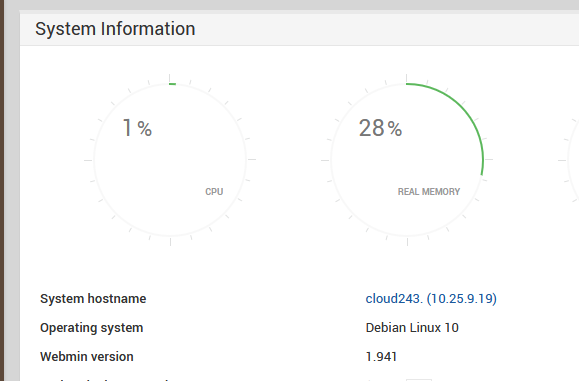
Task: Click the System Information panel heading
Action: pos(115,29)
